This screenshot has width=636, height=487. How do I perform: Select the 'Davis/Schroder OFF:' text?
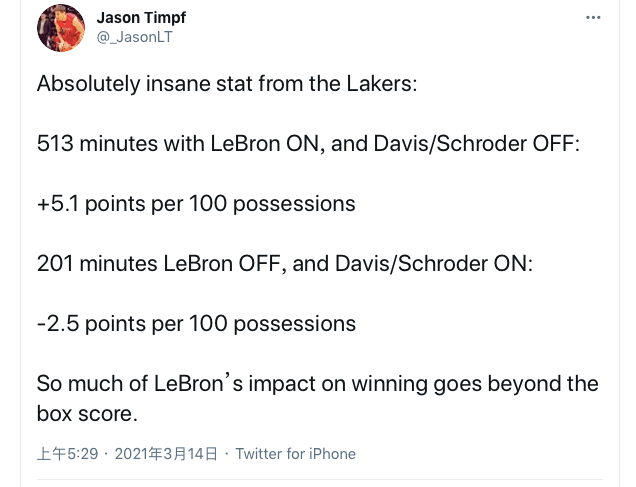(477, 144)
